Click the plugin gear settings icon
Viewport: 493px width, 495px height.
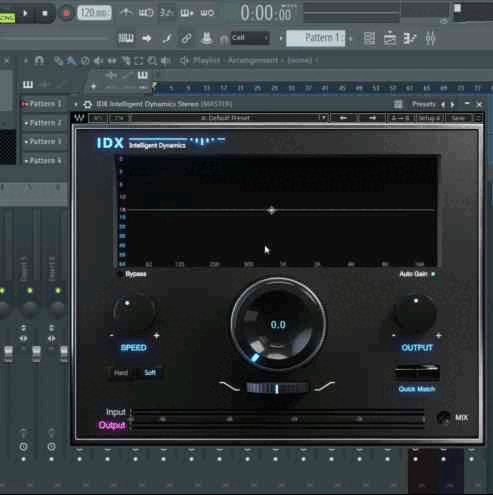(88, 104)
